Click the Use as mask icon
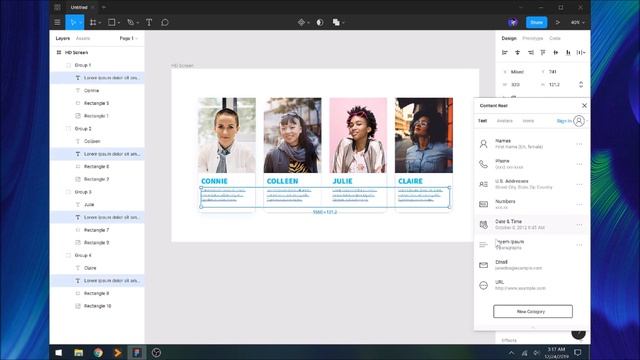The height and width of the screenshot is (360, 640). pyautogui.click(x=320, y=22)
